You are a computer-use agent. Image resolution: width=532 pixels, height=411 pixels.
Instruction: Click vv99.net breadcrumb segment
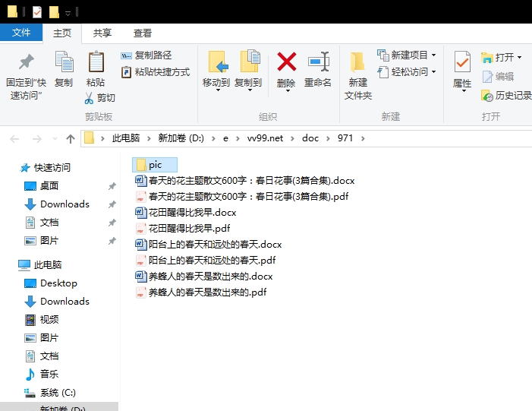pos(265,138)
